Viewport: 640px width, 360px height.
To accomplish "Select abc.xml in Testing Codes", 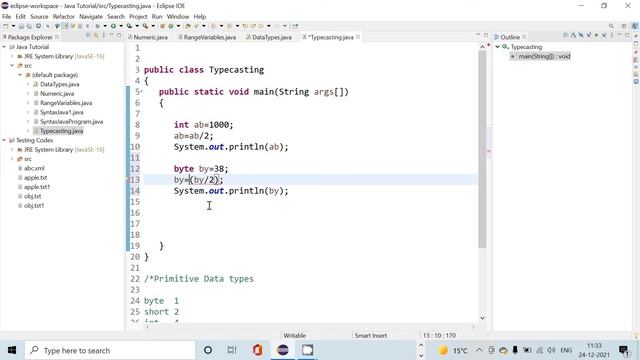I will coord(34,168).
